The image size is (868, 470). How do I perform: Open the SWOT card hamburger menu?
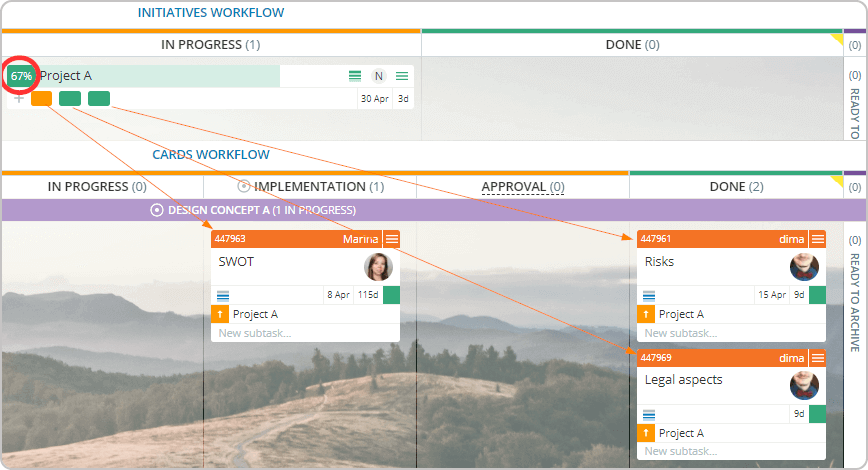(x=392, y=239)
